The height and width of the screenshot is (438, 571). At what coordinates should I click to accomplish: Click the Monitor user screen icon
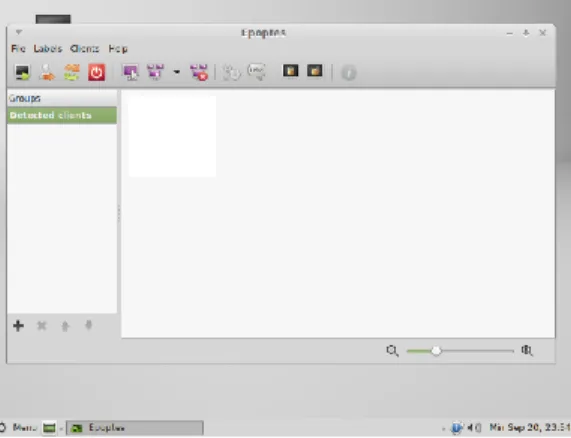(131, 72)
